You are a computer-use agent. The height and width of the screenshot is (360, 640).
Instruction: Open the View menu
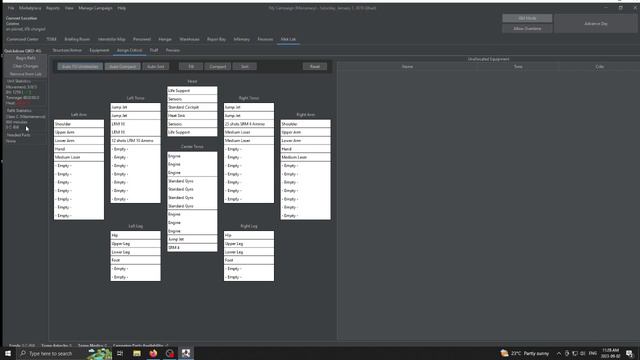coord(69,8)
